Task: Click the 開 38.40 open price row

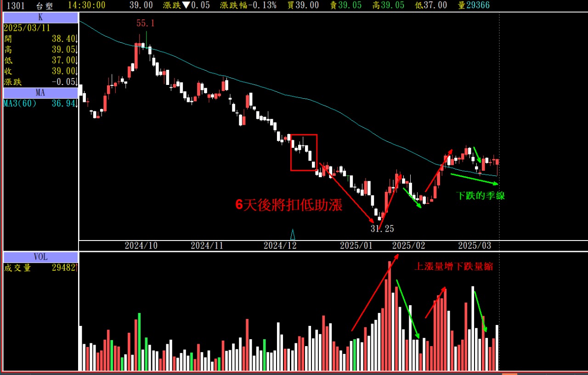Action: tap(40, 39)
